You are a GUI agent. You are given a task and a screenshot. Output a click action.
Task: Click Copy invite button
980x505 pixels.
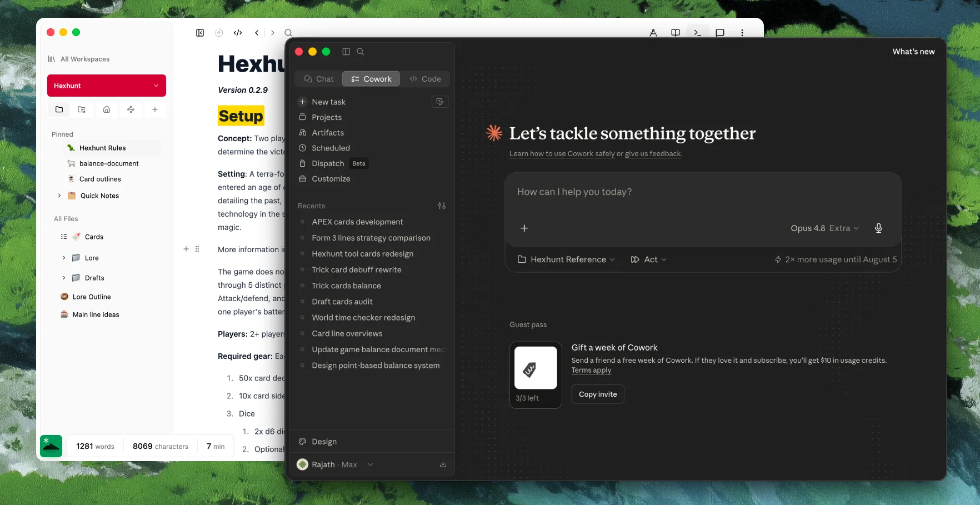tap(598, 394)
